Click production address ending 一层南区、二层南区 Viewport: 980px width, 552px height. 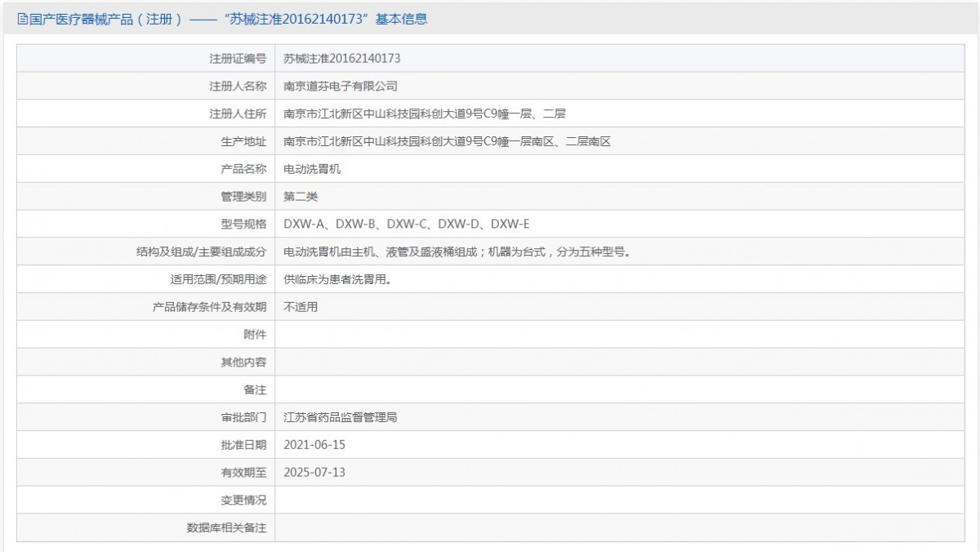(448, 141)
